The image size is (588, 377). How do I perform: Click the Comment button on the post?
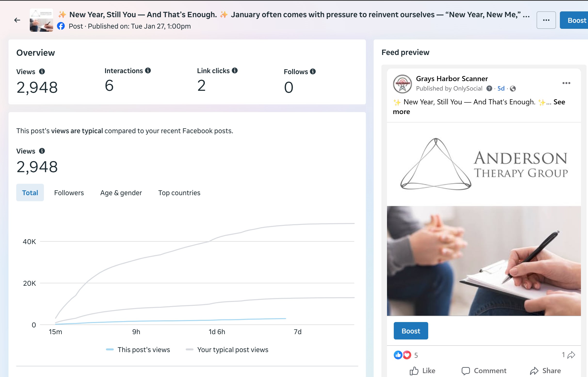click(x=483, y=371)
